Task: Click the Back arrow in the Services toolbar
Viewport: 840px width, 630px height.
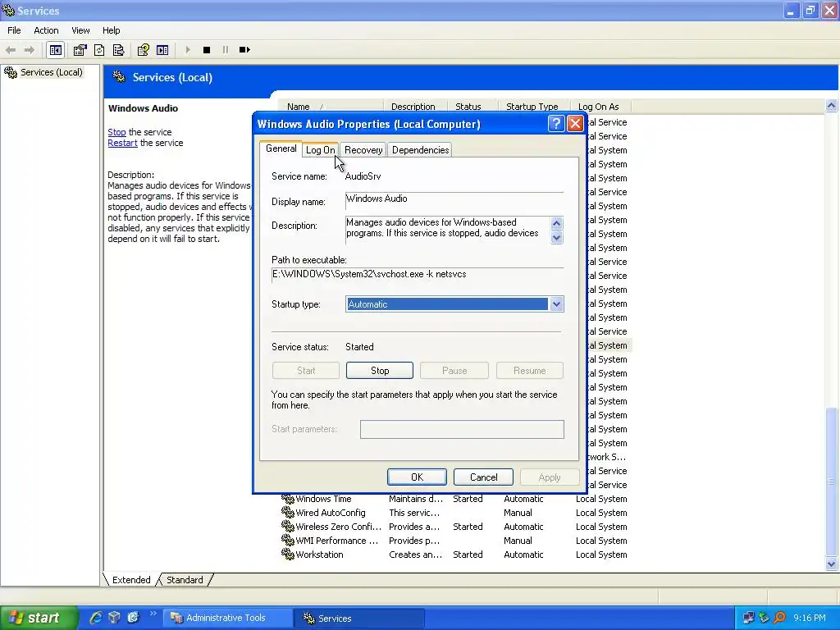Action: coord(11,50)
